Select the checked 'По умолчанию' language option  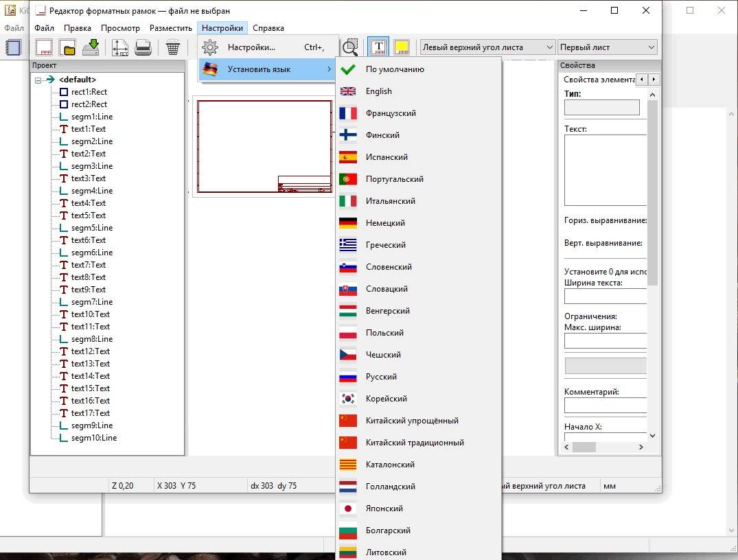(394, 69)
